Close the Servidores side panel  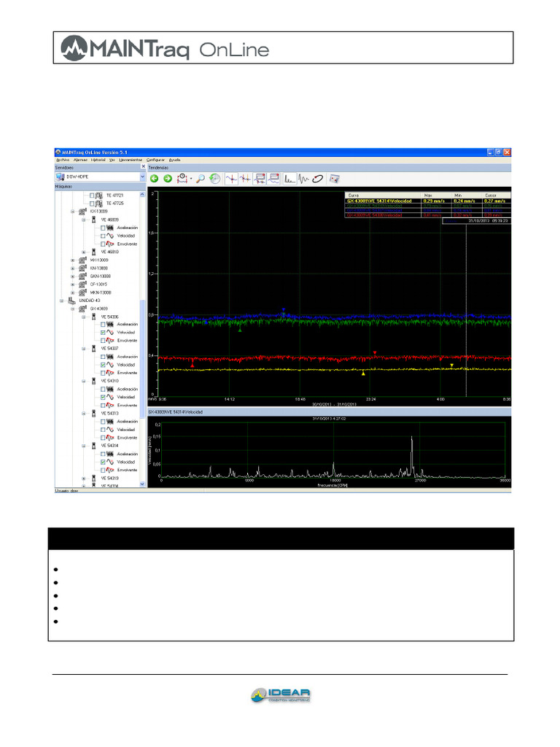142,167
